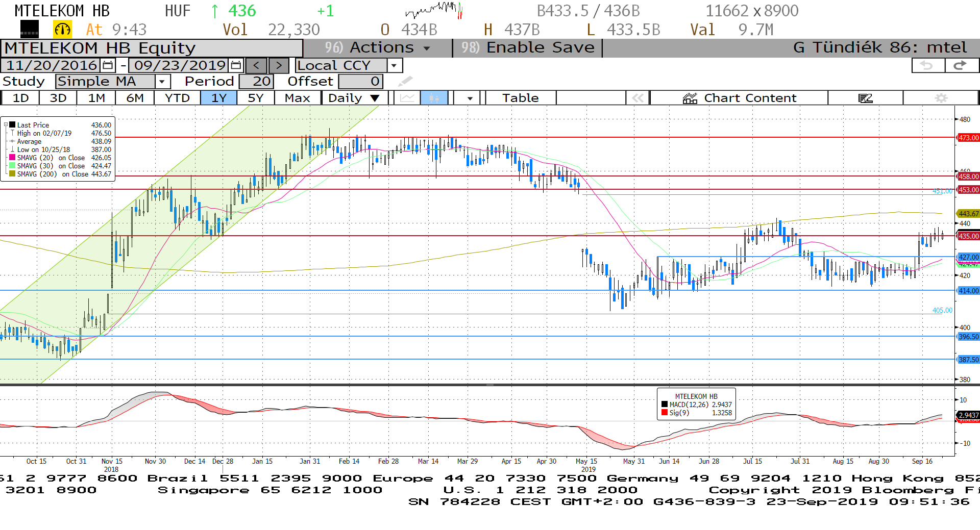Expand the Local CCY currency dropdown

point(394,65)
